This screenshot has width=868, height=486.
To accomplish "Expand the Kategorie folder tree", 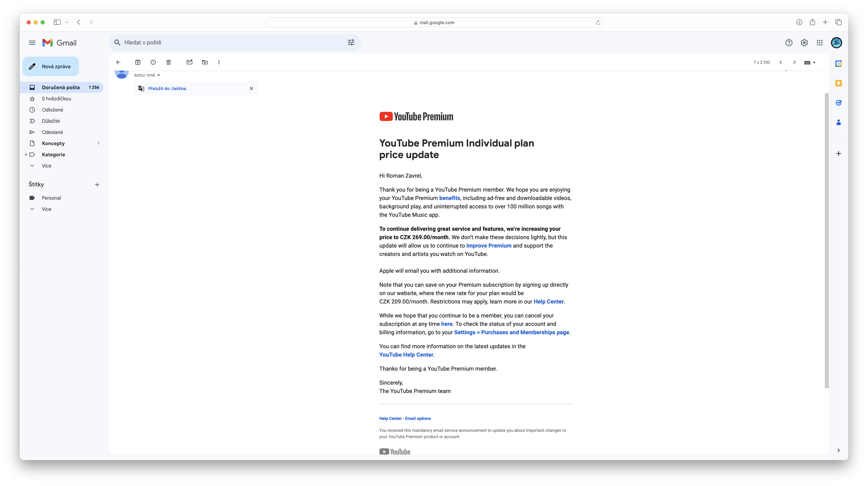I will tap(26, 155).
